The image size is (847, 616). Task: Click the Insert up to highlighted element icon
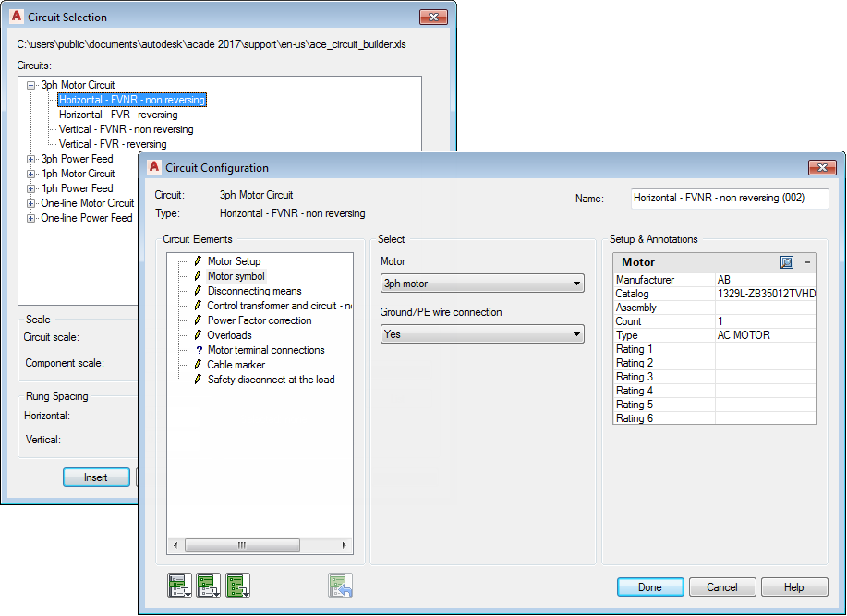(209, 586)
